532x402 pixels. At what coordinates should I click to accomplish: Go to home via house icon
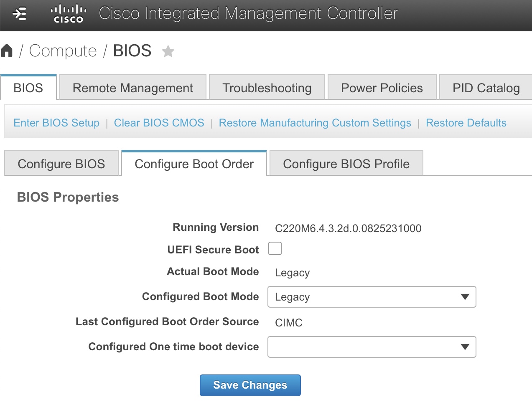click(7, 51)
